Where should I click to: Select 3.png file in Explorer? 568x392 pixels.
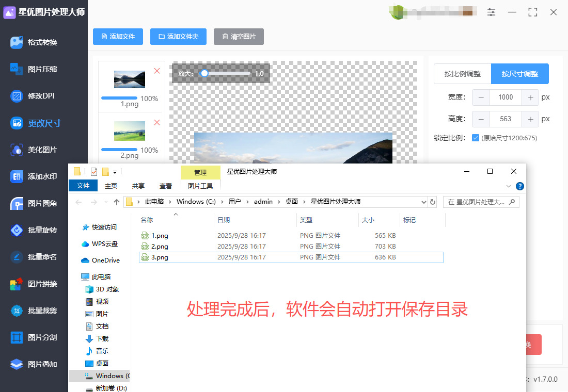291,257
